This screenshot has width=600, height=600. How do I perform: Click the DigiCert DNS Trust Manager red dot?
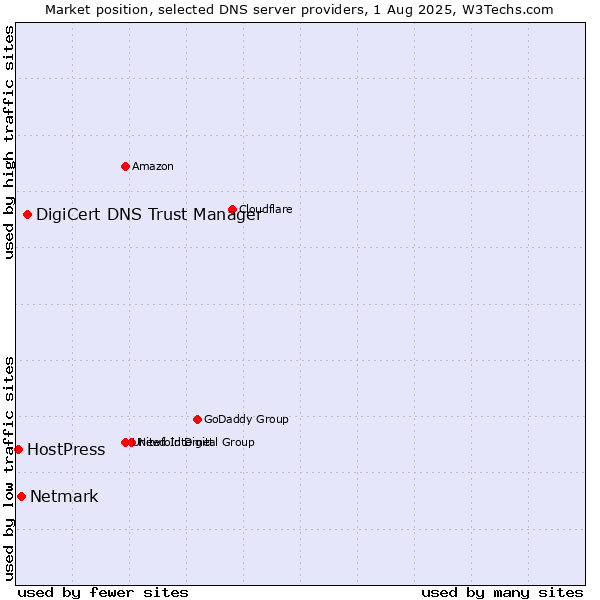pyautogui.click(x=27, y=215)
